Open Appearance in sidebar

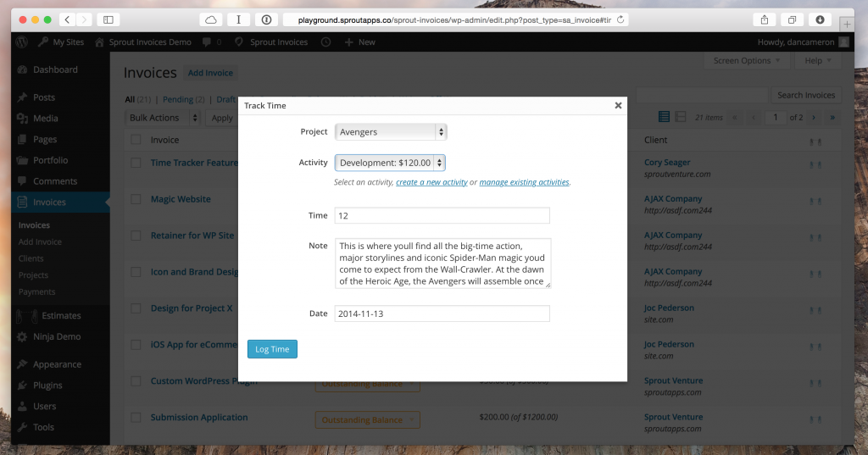click(x=57, y=364)
